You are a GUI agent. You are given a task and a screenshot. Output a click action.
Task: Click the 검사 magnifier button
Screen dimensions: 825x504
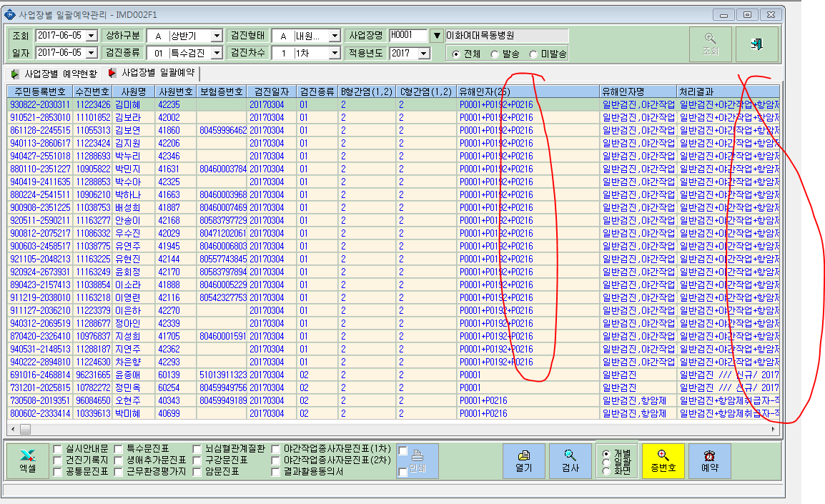pyautogui.click(x=570, y=461)
